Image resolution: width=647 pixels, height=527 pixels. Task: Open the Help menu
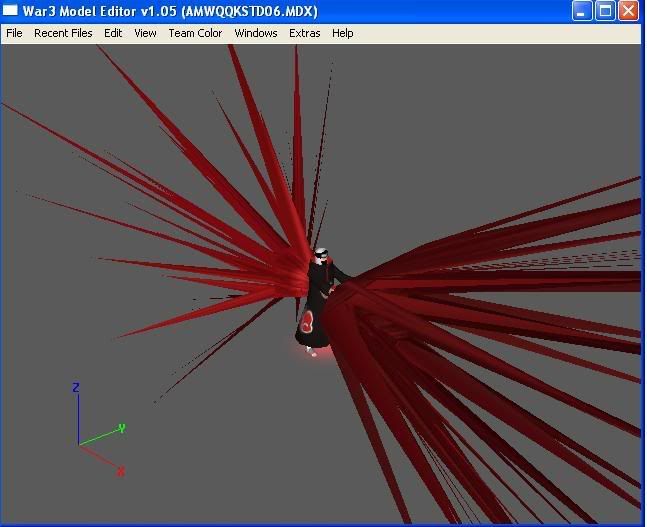pyautogui.click(x=342, y=33)
